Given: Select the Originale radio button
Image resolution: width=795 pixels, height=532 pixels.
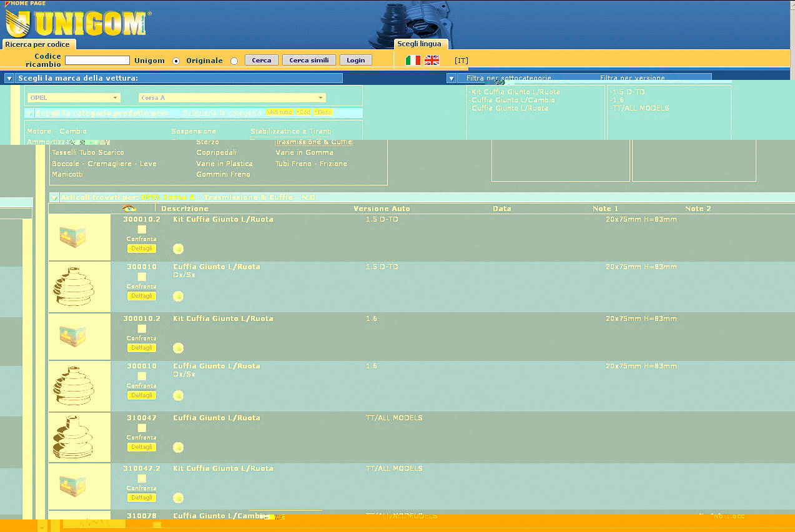Looking at the screenshot, I should click(x=234, y=61).
